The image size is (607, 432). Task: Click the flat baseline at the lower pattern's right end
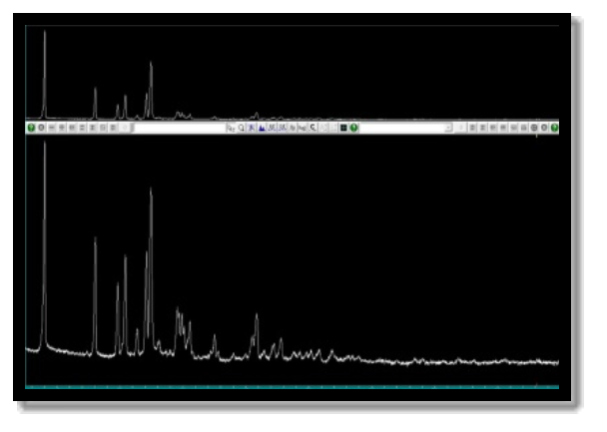(x=540, y=362)
